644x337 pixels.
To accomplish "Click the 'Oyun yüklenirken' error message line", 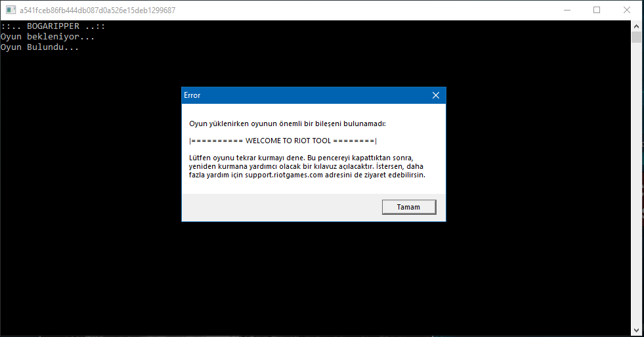I will (x=287, y=124).
